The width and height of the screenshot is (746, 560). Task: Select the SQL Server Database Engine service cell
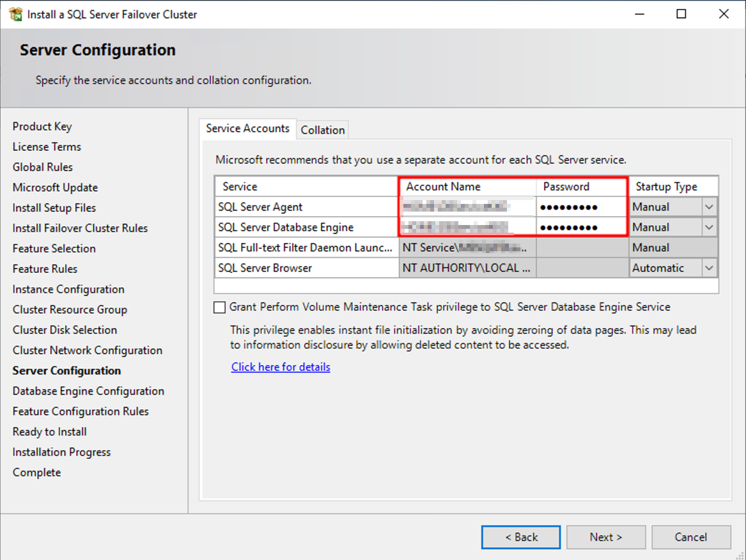[x=307, y=228]
